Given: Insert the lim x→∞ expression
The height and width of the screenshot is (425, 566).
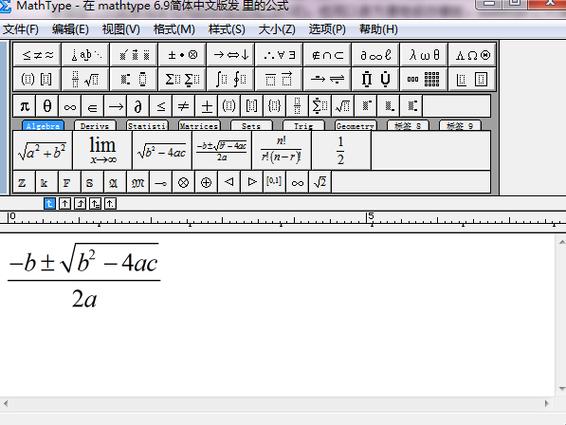Looking at the screenshot, I should [103, 151].
